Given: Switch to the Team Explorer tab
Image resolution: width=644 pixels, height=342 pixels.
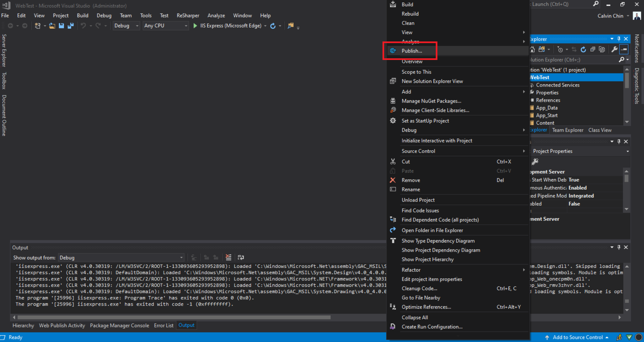Looking at the screenshot, I should (x=568, y=130).
